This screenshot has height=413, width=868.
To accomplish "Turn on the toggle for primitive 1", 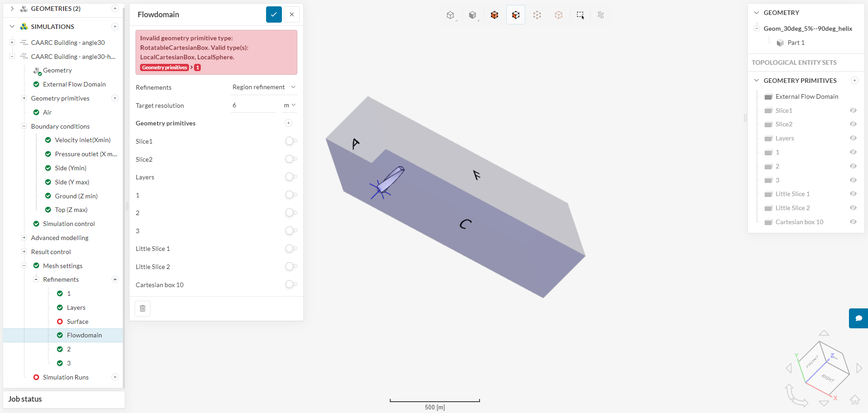I will [x=291, y=195].
